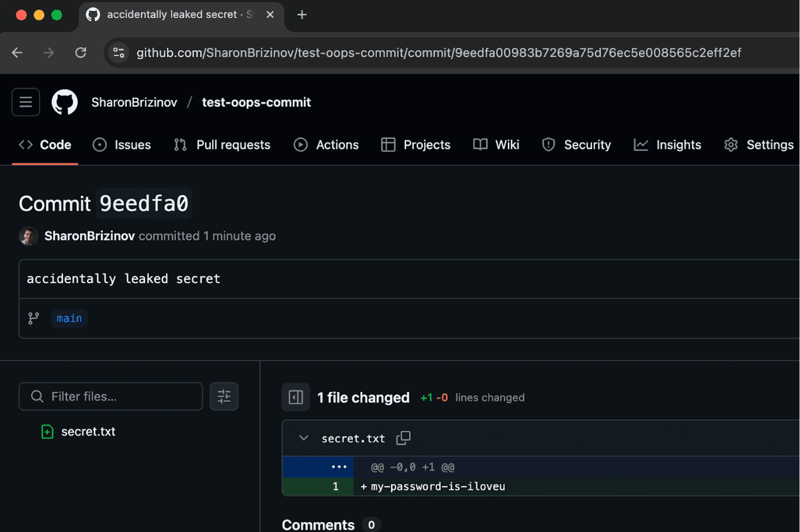Click the browser address bar URL
Image resolution: width=800 pixels, height=532 pixels.
(x=439, y=53)
